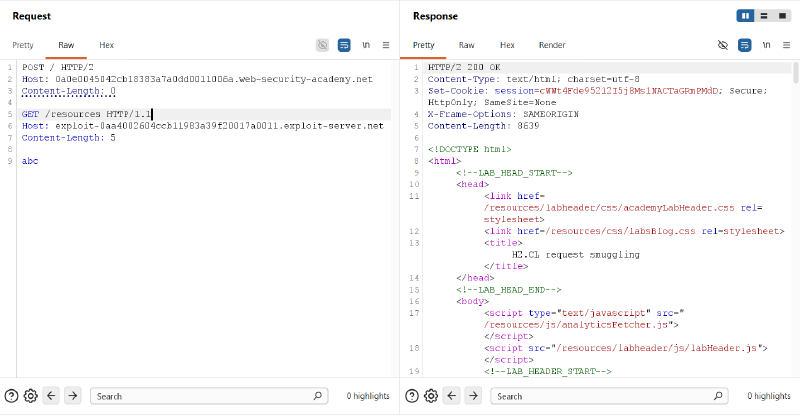Click 'X-Frame-Options: SAMEORIGIN' header

[x=503, y=114]
